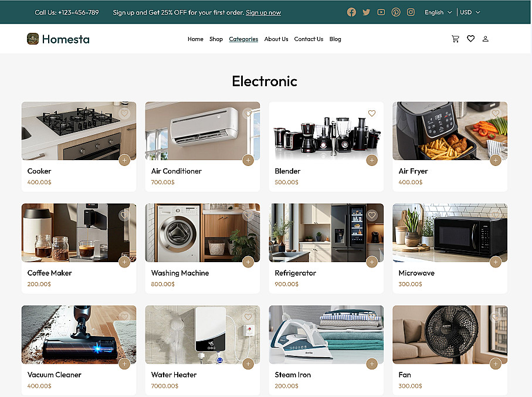Add Water Heater with plus button
The height and width of the screenshot is (397, 532).
tap(248, 364)
